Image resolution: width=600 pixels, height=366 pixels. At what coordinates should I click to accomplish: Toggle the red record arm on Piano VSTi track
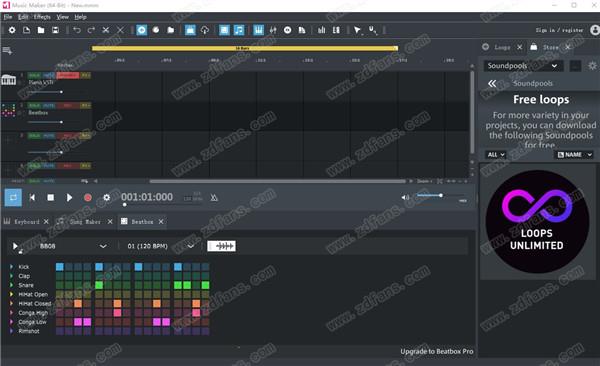pyautogui.click(x=68, y=75)
